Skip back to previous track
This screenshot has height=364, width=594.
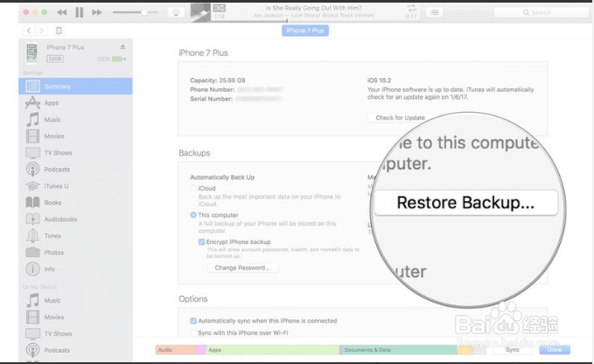tap(62, 12)
